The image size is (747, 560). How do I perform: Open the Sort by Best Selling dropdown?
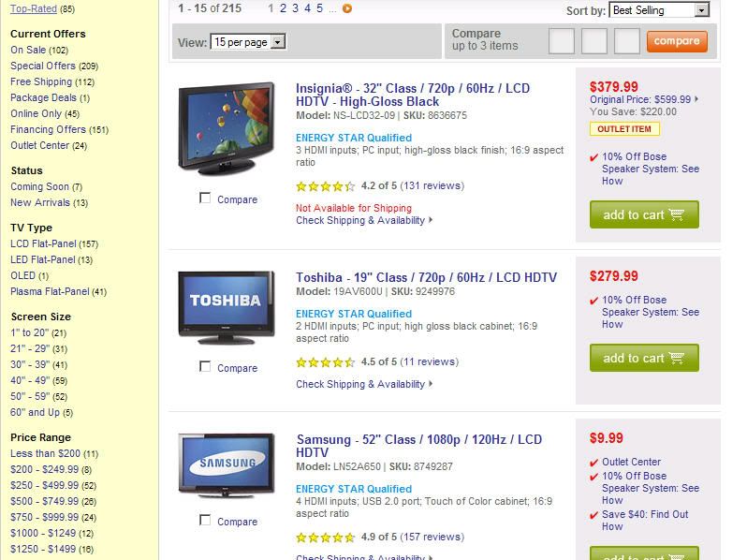tap(660, 10)
